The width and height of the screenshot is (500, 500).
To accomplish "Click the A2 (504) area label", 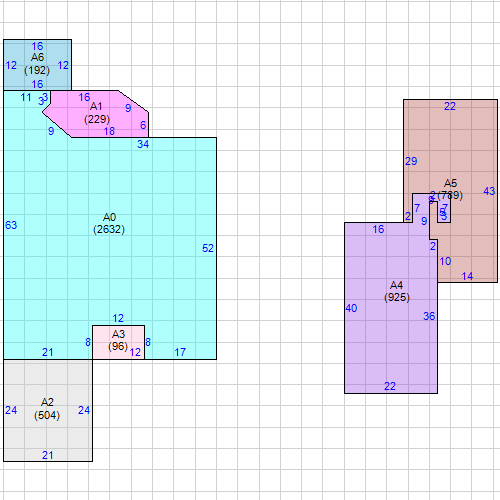I will point(47,409).
